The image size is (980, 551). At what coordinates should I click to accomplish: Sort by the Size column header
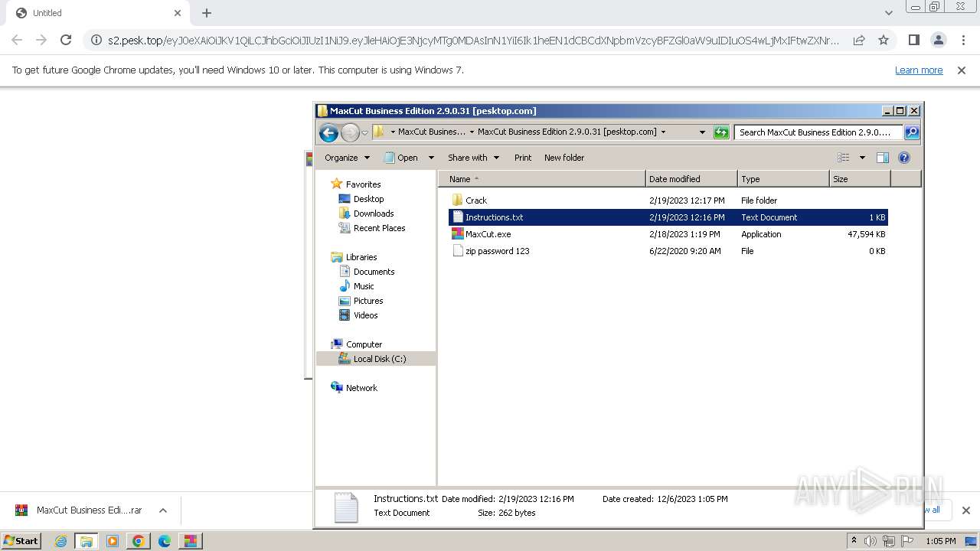(x=860, y=179)
